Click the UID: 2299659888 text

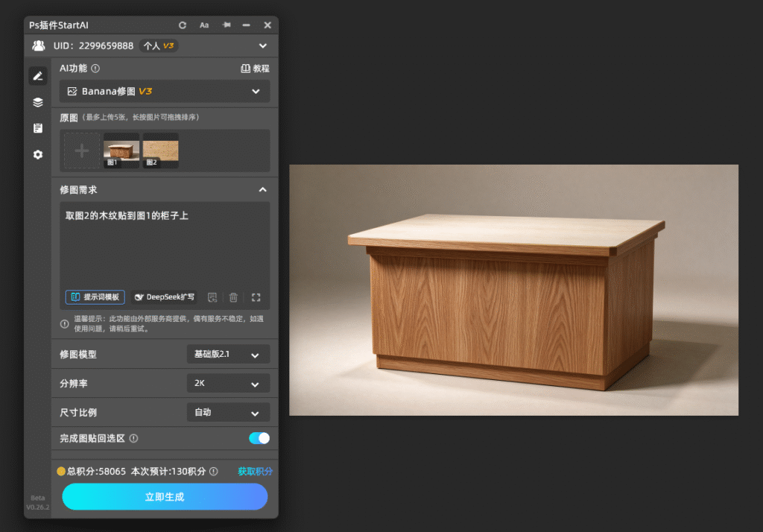93,45
